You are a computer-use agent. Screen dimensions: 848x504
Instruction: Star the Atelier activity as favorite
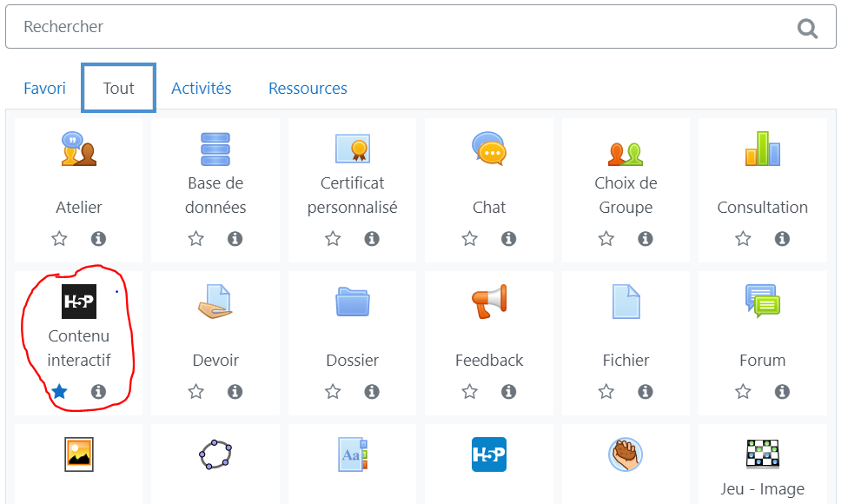[59, 238]
